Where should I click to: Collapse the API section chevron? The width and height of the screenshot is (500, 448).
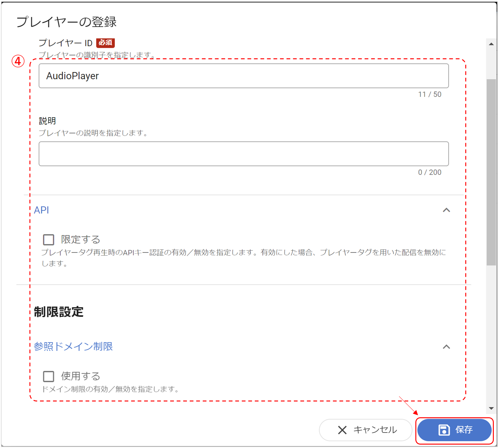[446, 210]
